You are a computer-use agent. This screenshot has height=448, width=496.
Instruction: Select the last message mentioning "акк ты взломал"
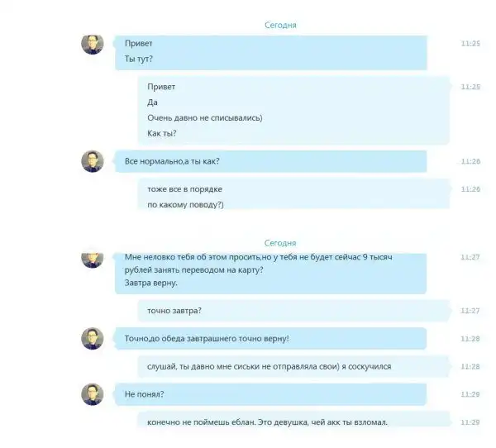tap(293, 420)
